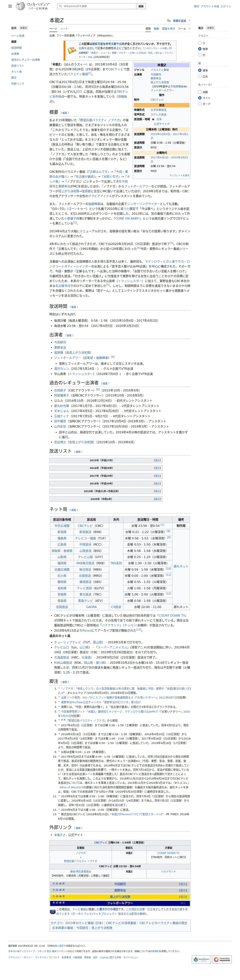The height and width of the screenshot is (980, 240).
Task: Hide the 目次 contents sidebar
Action: click(x=24, y=28)
